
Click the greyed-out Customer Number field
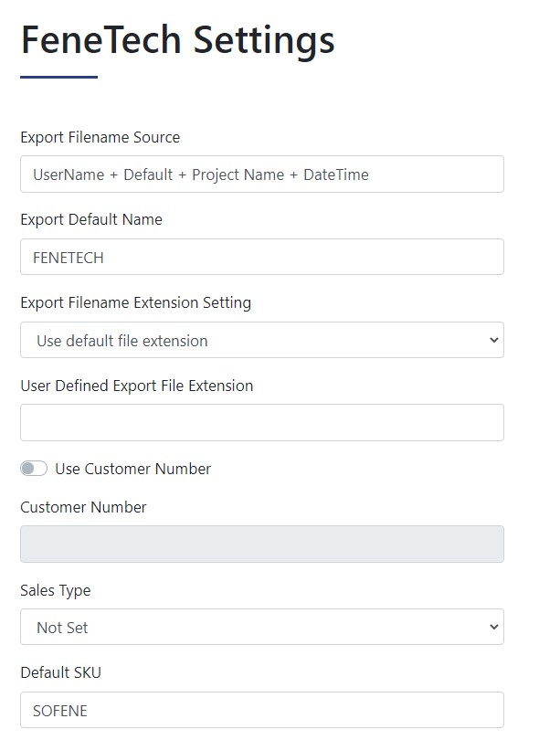[x=262, y=544]
